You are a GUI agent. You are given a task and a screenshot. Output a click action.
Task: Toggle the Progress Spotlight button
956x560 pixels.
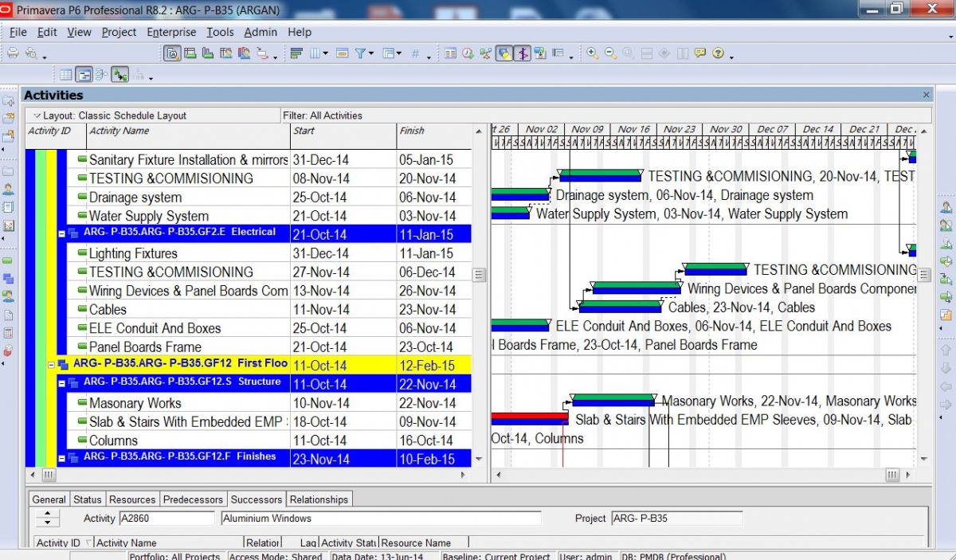click(x=503, y=53)
